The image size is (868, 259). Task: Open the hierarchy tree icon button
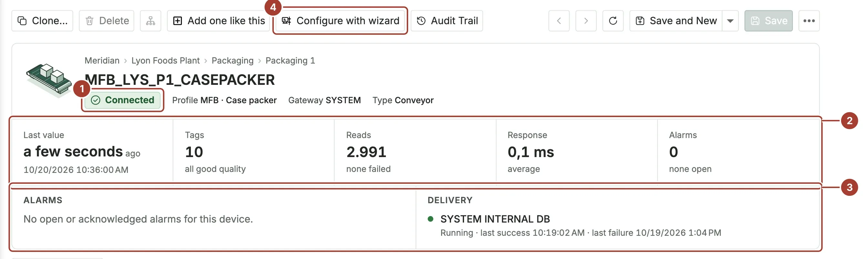click(150, 21)
